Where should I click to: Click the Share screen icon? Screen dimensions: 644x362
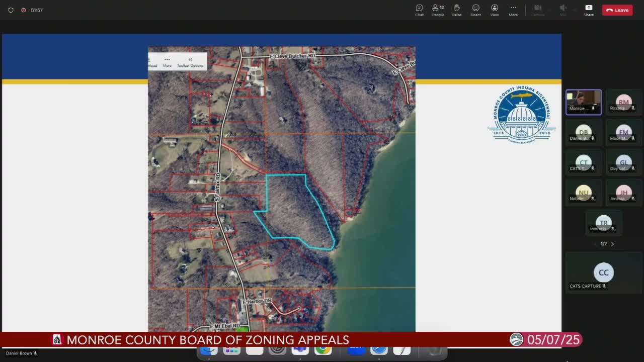click(589, 10)
